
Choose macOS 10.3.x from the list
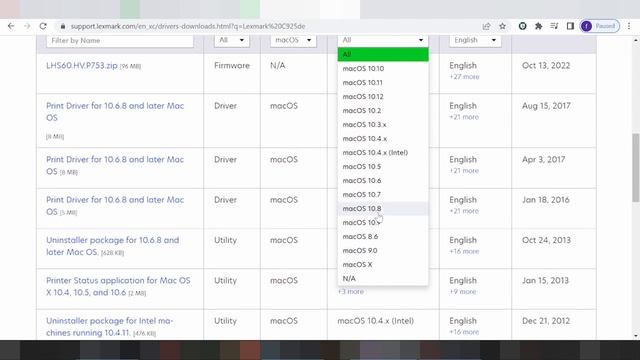click(383, 124)
